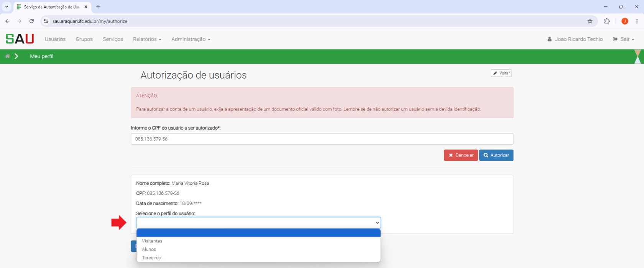Expand the Administração dropdown menu
644x268 pixels.
(x=191, y=39)
